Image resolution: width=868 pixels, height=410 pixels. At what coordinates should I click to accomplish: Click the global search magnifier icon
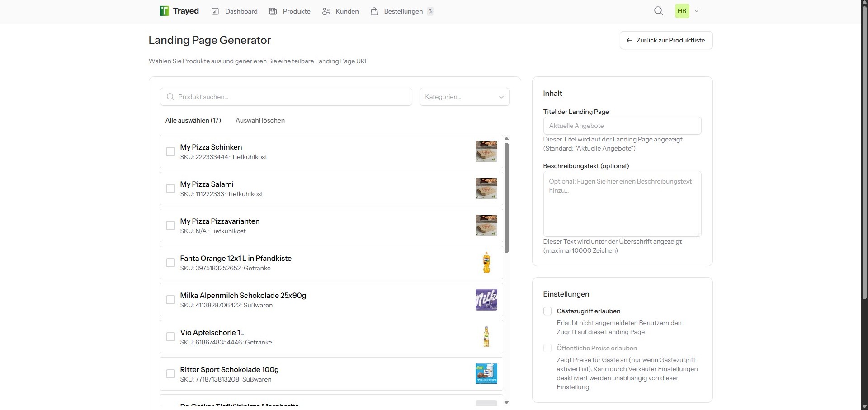658,10
